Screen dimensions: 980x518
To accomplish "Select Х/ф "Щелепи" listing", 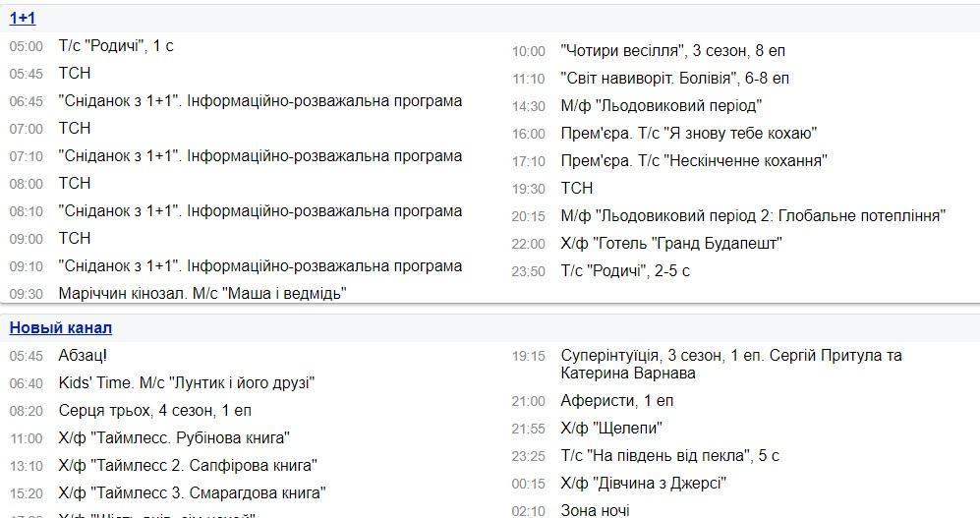I will pos(611,428).
